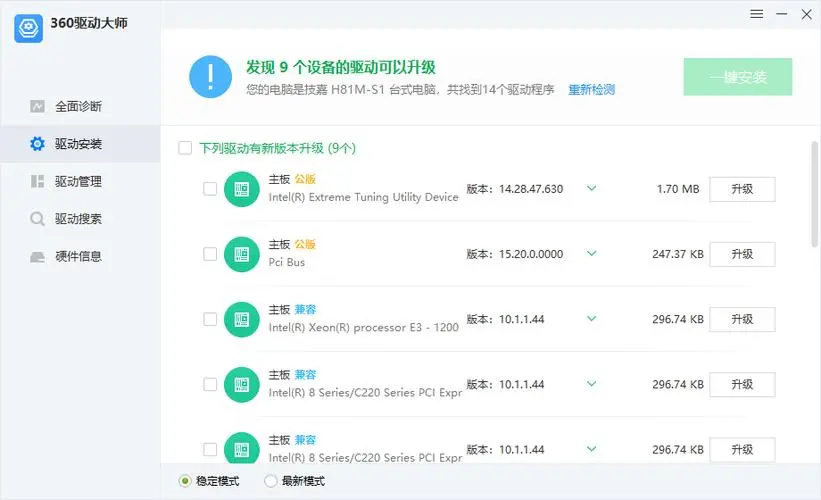Tick the checkbox for Pci Bus driver
This screenshot has width=821, height=500.
(x=210, y=254)
